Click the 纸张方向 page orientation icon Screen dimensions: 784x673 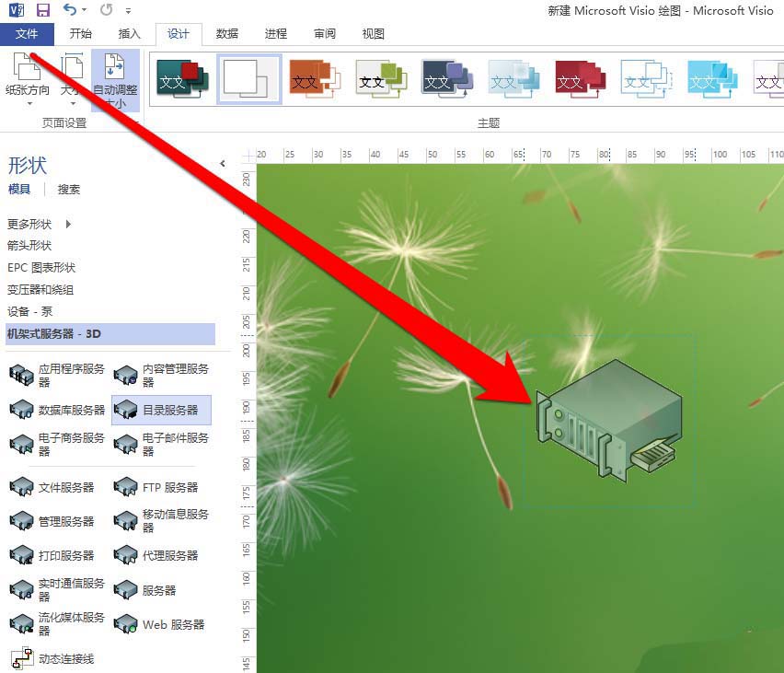tap(26, 66)
